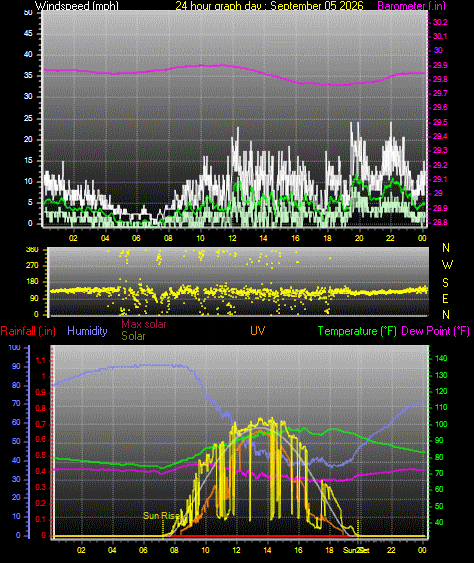Click the Windspeed (mph) axis title
The image size is (474, 563).
(76, 5)
